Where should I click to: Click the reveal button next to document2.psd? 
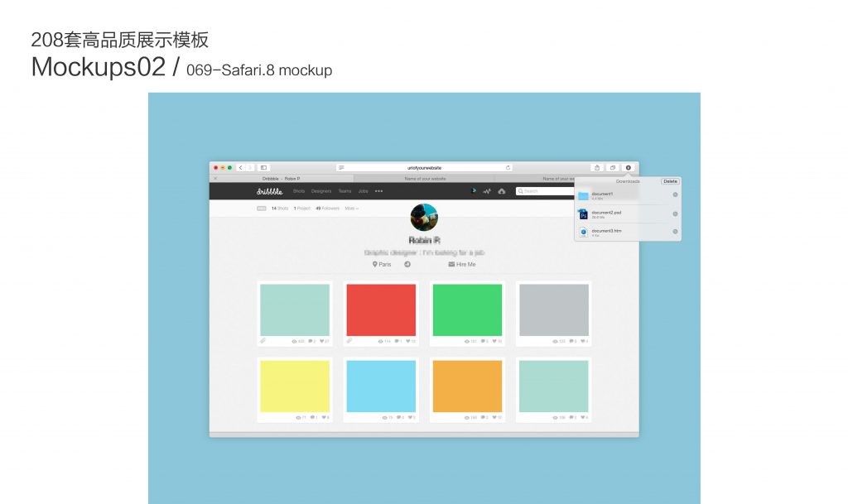(675, 214)
